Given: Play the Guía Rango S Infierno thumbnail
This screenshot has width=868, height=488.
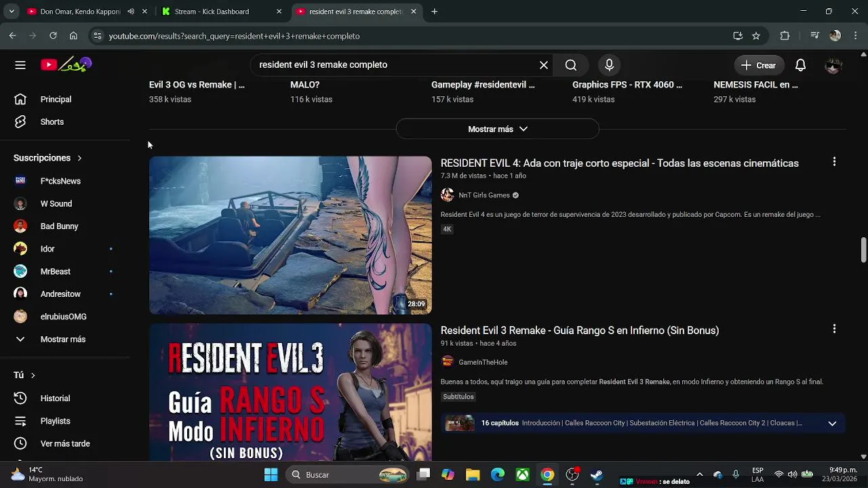Looking at the screenshot, I should pyautogui.click(x=290, y=392).
